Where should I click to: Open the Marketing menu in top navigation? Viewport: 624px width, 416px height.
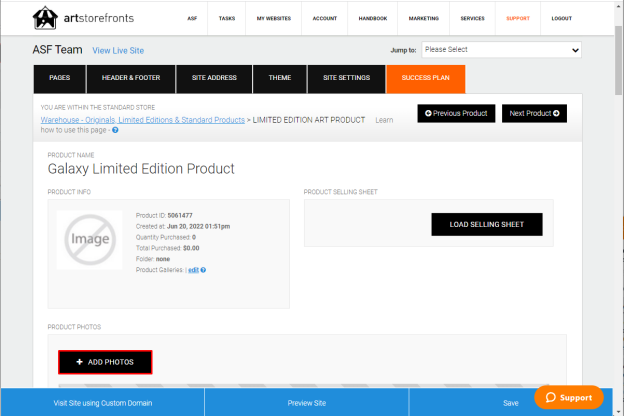coord(423,18)
